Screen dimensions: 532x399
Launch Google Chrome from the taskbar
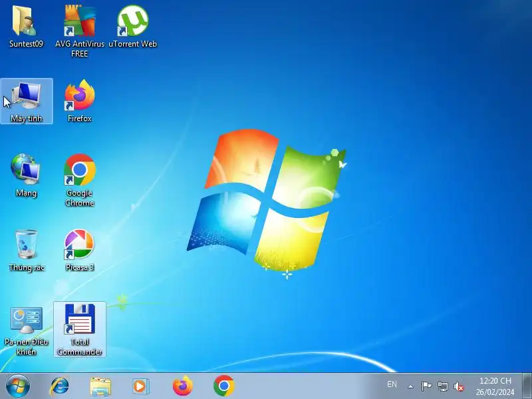pos(224,386)
